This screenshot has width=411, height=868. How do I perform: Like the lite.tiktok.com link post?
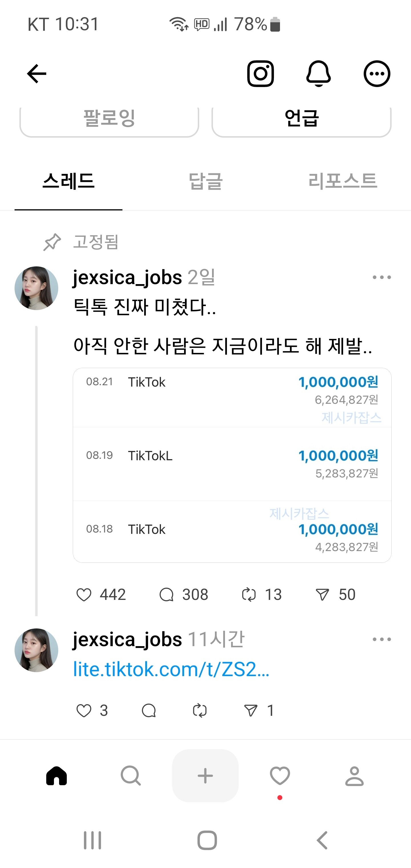84,711
